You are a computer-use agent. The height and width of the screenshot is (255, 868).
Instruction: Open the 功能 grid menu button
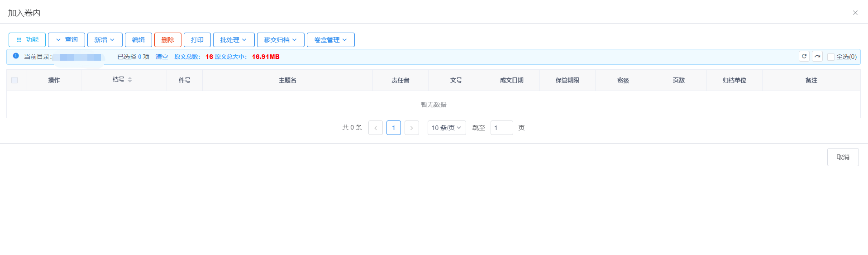[27, 40]
